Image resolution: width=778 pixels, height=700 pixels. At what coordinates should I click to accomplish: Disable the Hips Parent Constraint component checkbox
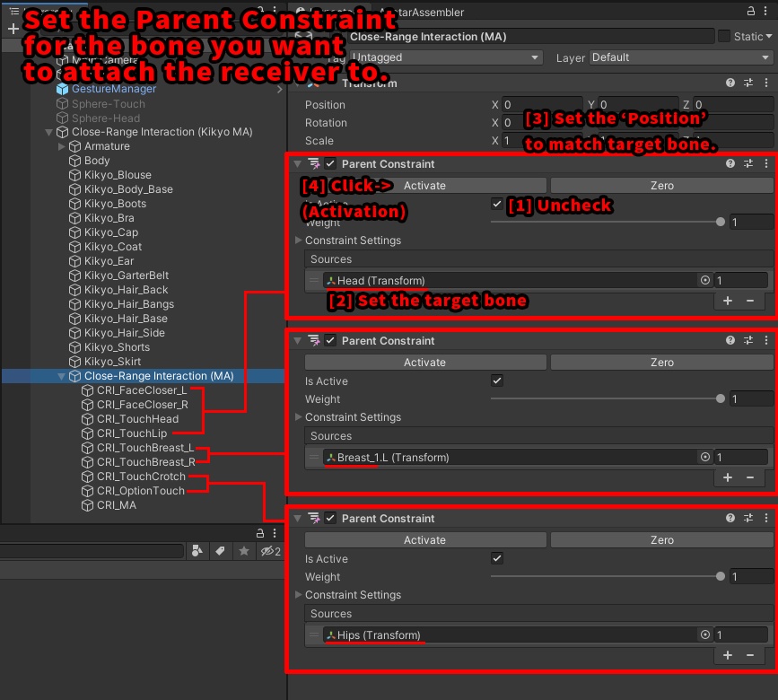330,518
